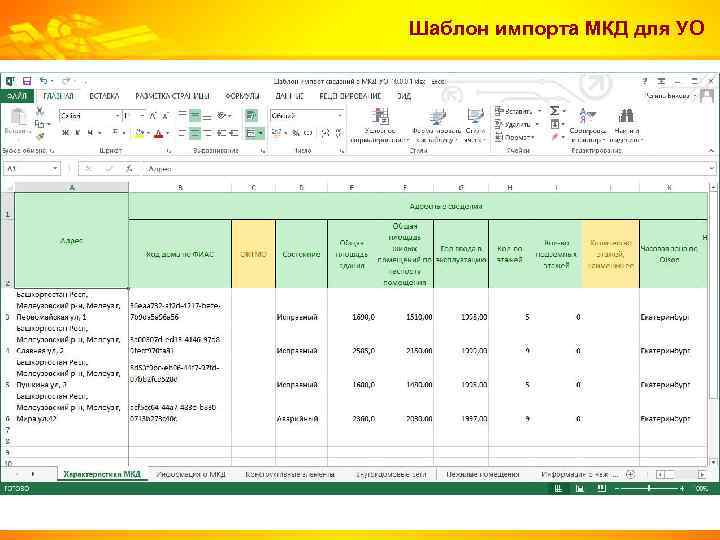Open the ФАЙЛ (File) tab
This screenshot has width=720, height=540.
(17, 96)
